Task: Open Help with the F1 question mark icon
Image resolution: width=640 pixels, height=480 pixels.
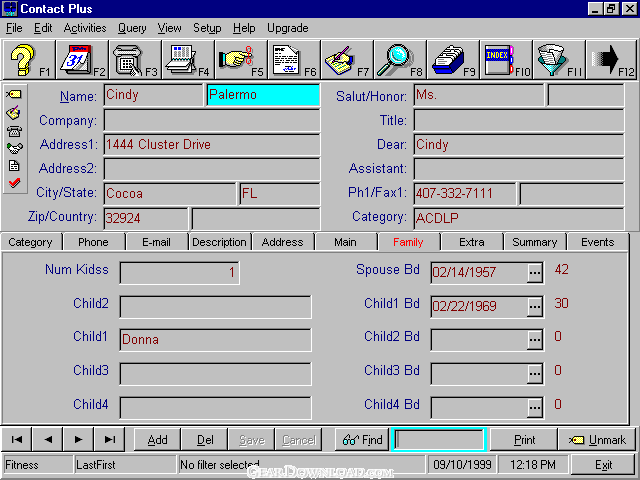Action: click(29, 60)
